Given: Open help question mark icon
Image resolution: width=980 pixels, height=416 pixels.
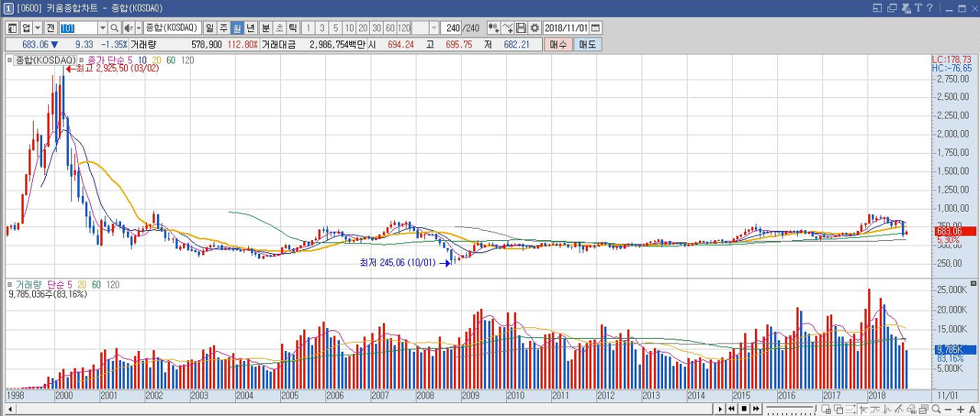Looking at the screenshot, I should (x=929, y=8).
